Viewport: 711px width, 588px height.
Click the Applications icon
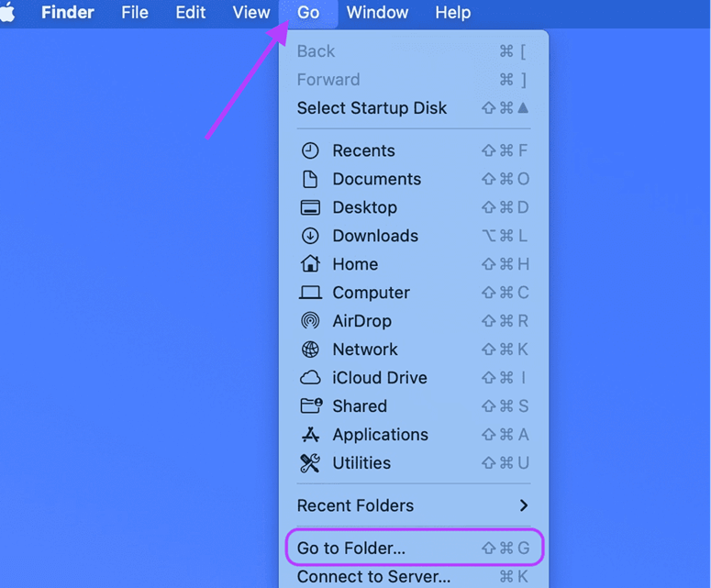(x=310, y=435)
